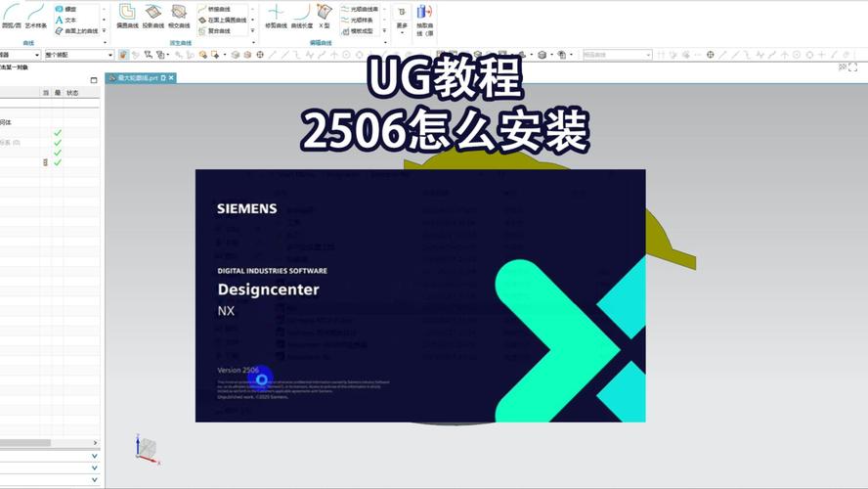Select the 修剪曲线 trim curve tool
Screen dimensions: 868x489
pos(276,16)
